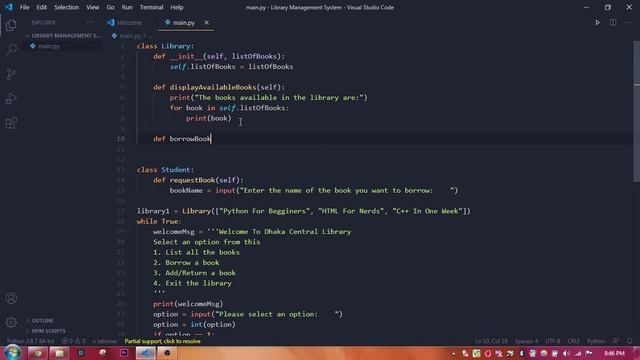This screenshot has width=640, height=360.
Task: Close the main.py editor tab
Action: 207,22
